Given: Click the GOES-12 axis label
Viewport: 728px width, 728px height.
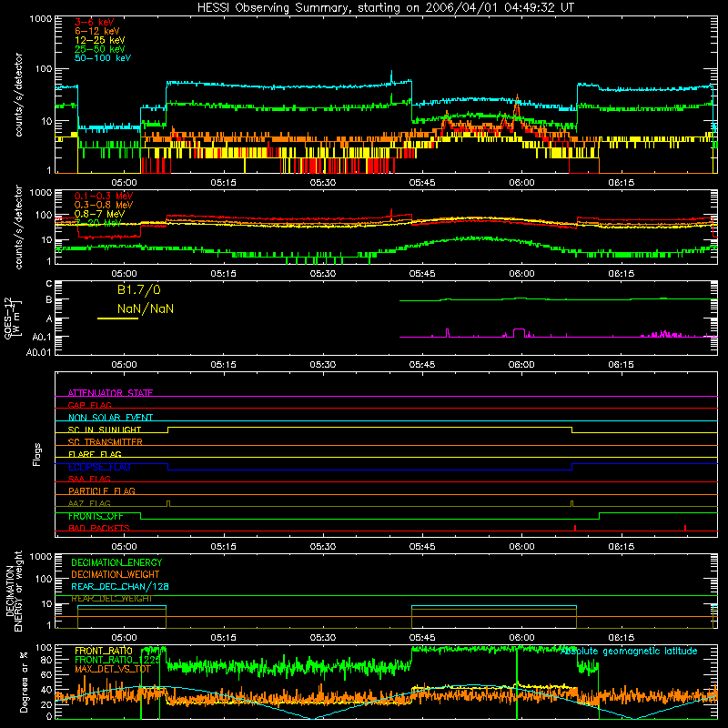Looking at the screenshot, I should (x=13, y=318).
